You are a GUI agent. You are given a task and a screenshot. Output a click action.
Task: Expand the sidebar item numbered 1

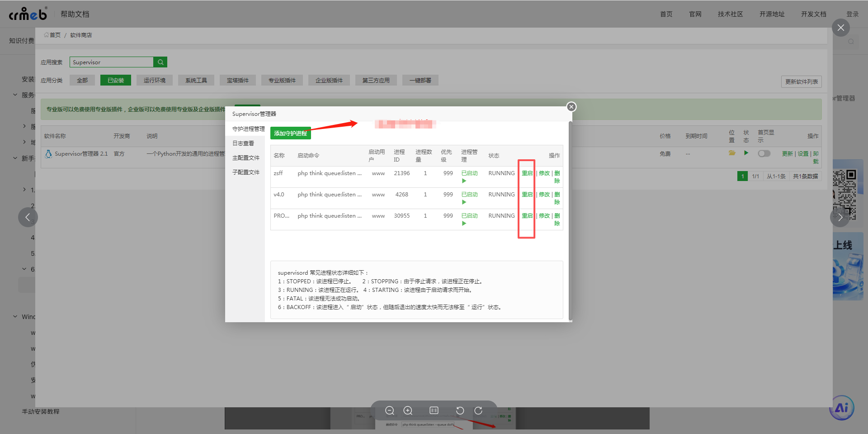point(24,190)
